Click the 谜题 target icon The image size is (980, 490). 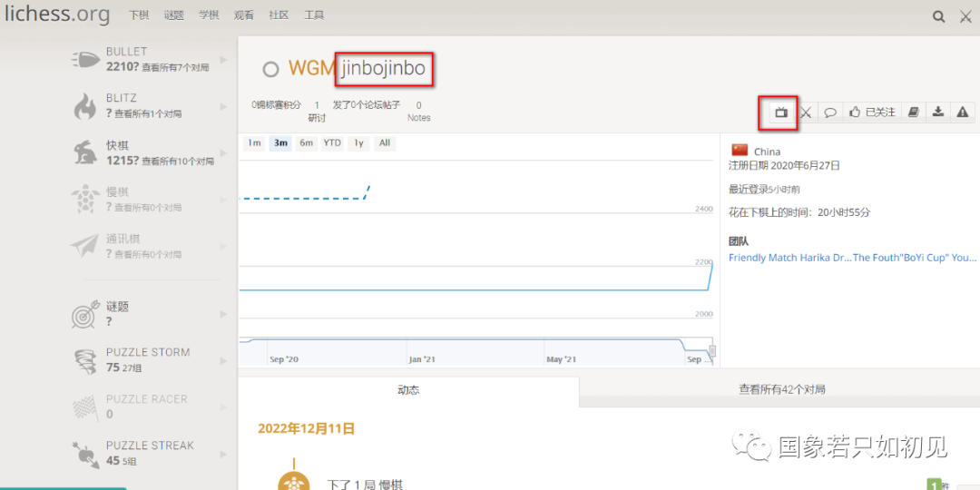click(x=85, y=314)
